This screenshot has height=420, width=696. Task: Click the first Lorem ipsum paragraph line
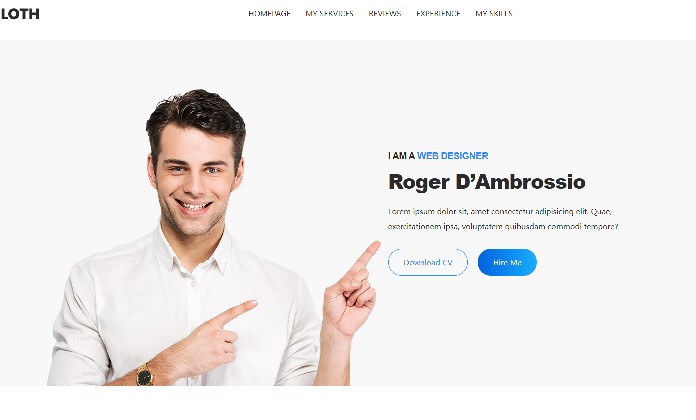click(x=499, y=211)
